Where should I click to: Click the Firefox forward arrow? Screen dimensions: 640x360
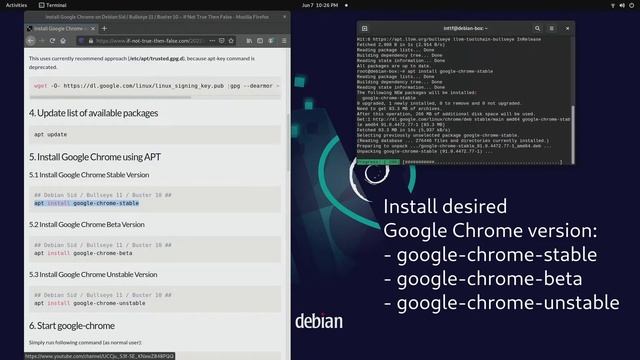coord(41,41)
